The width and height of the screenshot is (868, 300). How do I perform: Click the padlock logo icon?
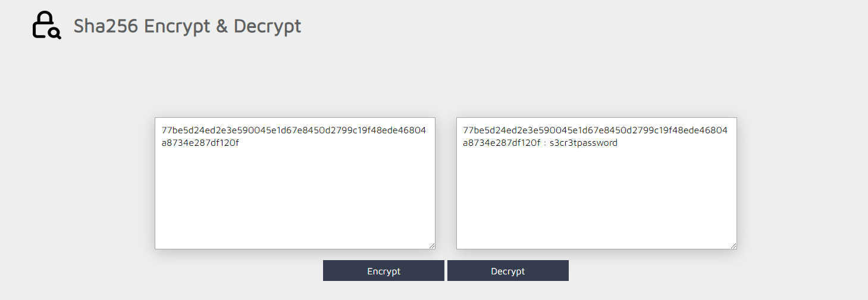(x=46, y=26)
